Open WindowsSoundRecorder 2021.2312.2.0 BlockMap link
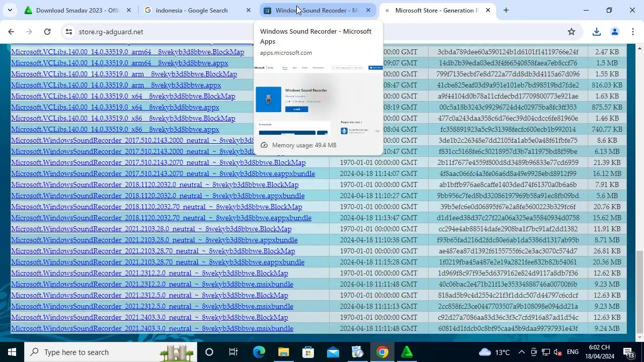This screenshot has height=362, width=644. tap(149, 273)
